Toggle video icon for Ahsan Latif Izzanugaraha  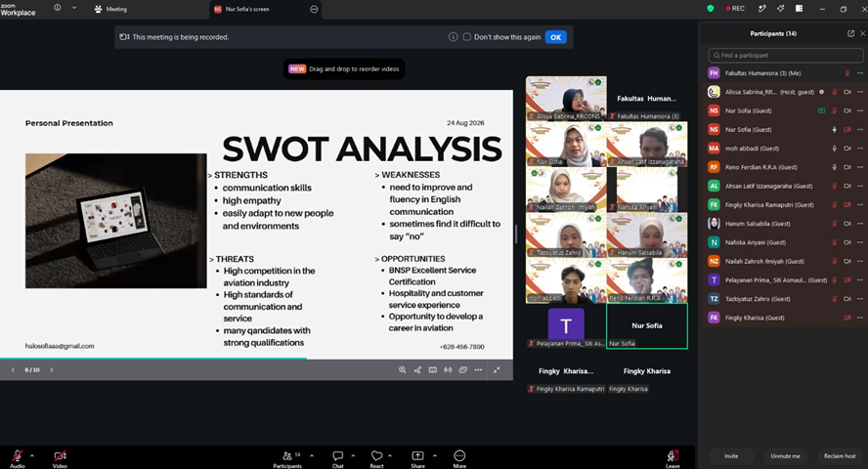(846, 186)
